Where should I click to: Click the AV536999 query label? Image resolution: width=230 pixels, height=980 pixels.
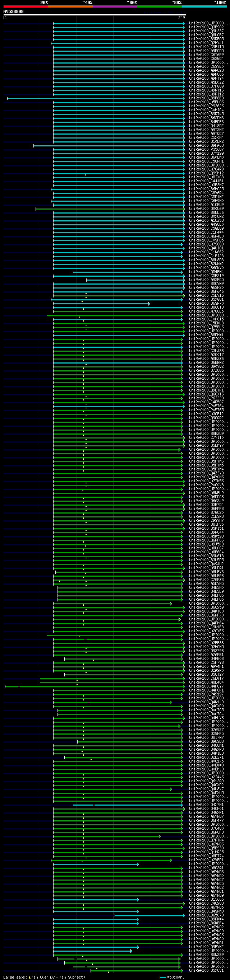pos(13,12)
